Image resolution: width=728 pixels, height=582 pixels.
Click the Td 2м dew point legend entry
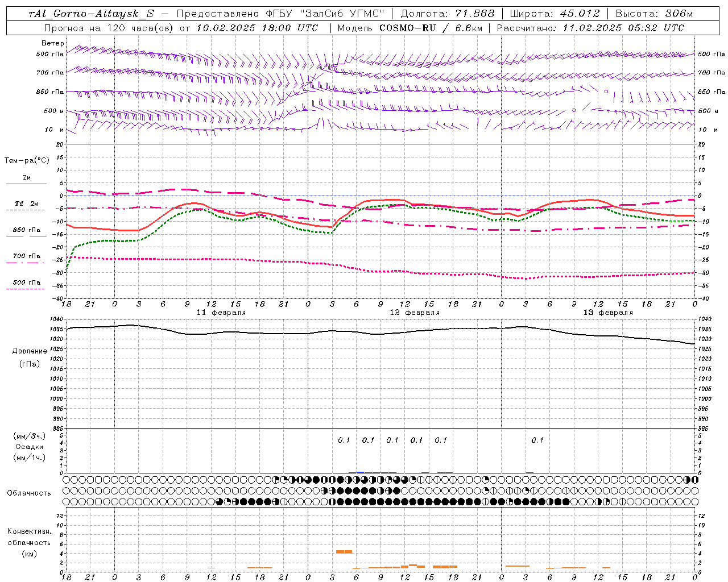(26, 203)
